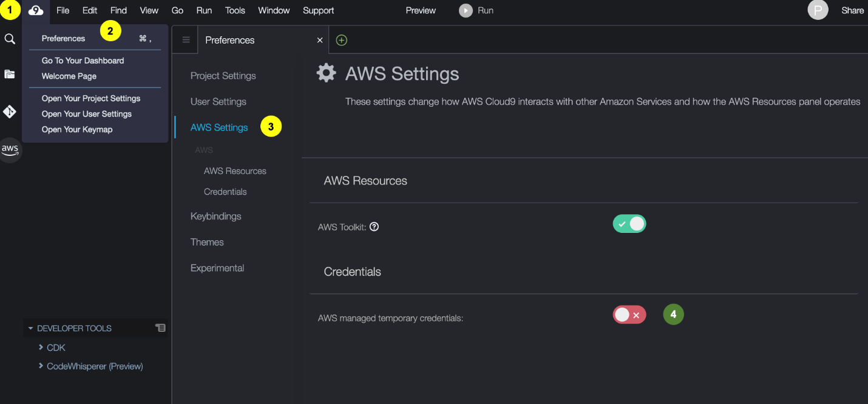Enable AWS managed temporary credentials
The height and width of the screenshot is (404, 868).
click(629, 315)
